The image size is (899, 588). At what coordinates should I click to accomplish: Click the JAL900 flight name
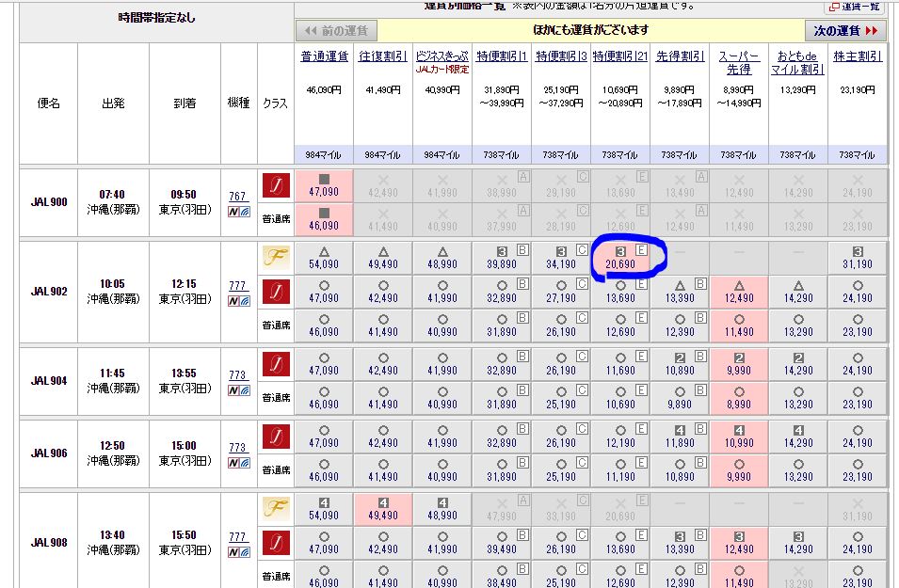[49, 201]
